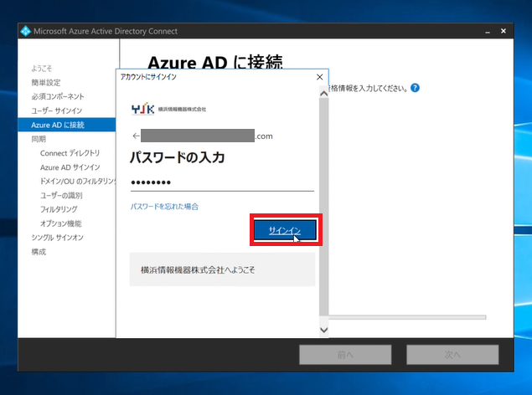This screenshot has height=395, width=532.
Task: Click the dialog vertical scrollbar track
Action: pos(324,207)
